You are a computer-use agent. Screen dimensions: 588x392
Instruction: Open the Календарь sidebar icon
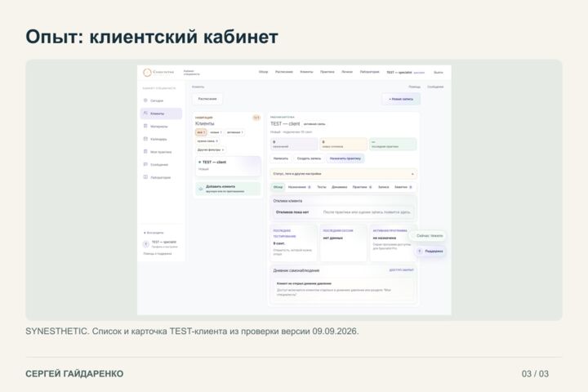pyautogui.click(x=145, y=139)
